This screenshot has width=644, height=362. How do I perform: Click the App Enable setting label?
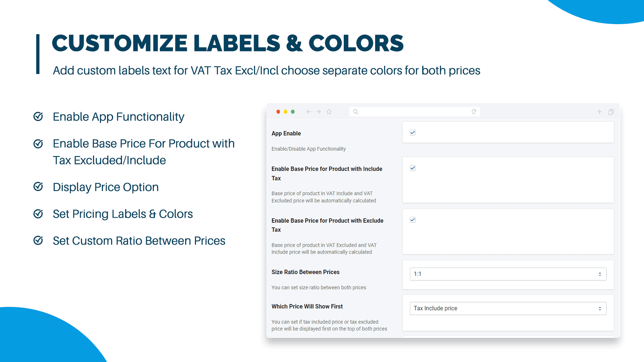[286, 134]
